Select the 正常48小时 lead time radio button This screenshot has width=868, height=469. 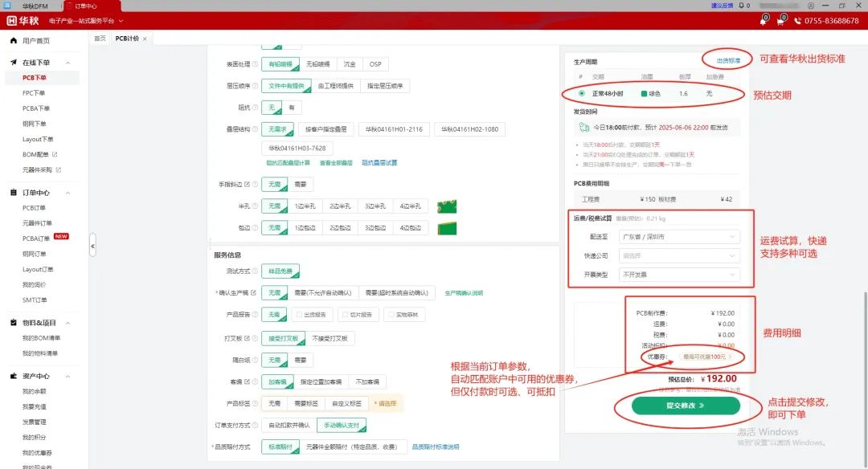[x=582, y=93]
